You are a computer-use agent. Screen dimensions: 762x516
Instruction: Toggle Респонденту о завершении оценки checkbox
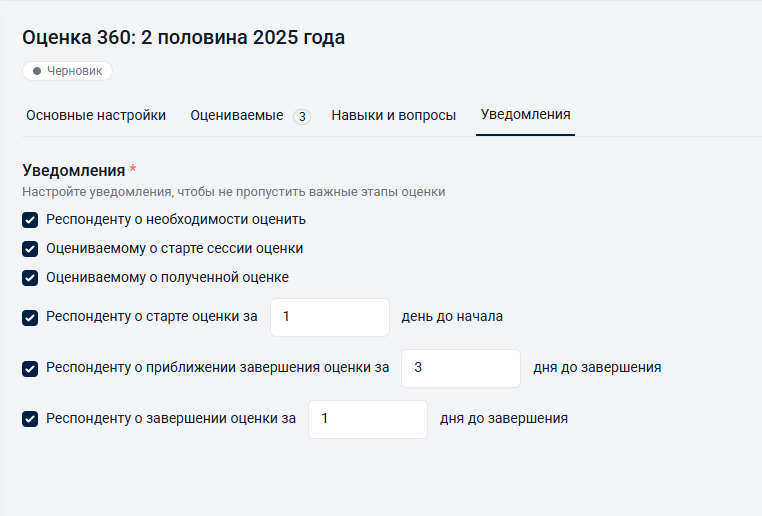30,419
